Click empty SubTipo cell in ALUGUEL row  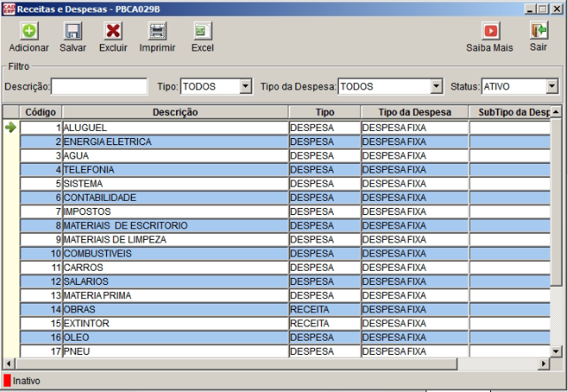(x=510, y=127)
